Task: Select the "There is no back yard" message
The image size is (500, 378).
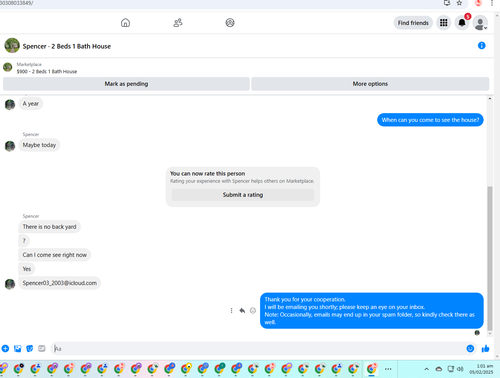Action: click(49, 227)
